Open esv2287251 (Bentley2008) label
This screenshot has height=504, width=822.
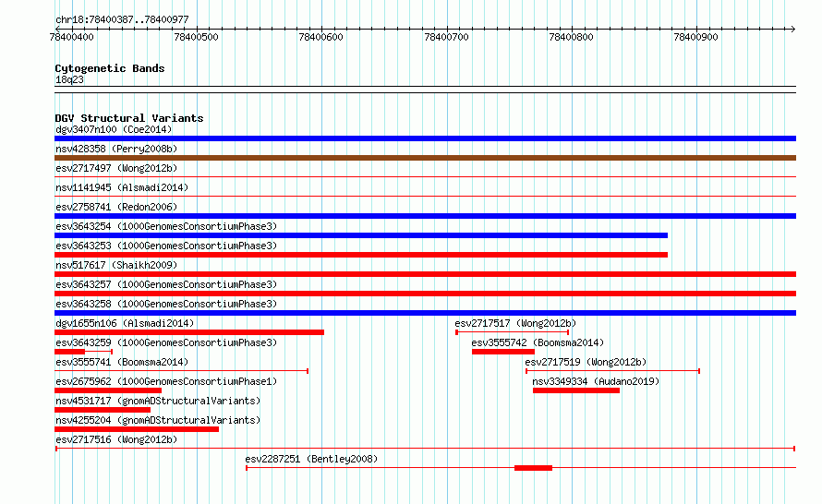(x=311, y=459)
